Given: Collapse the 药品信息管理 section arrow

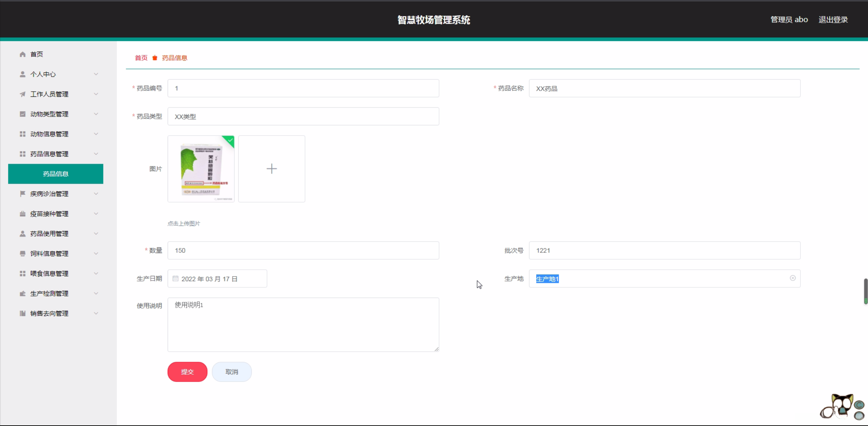Looking at the screenshot, I should pyautogui.click(x=96, y=154).
